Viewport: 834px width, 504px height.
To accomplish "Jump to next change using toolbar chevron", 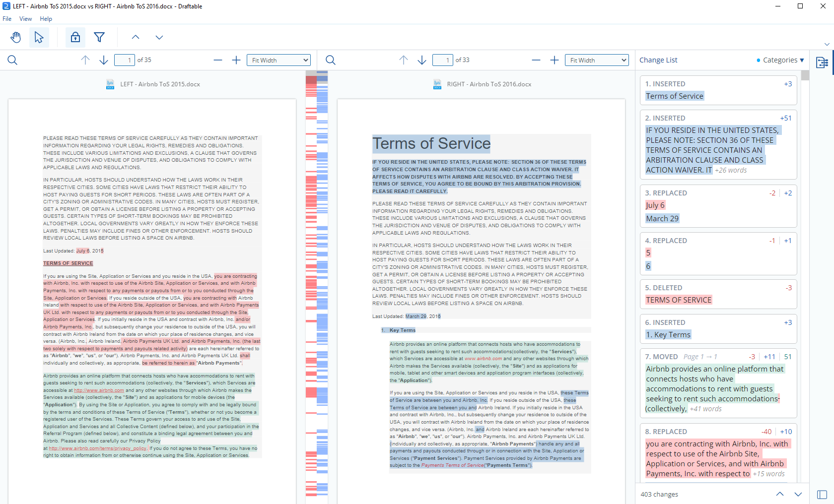I will click(159, 37).
